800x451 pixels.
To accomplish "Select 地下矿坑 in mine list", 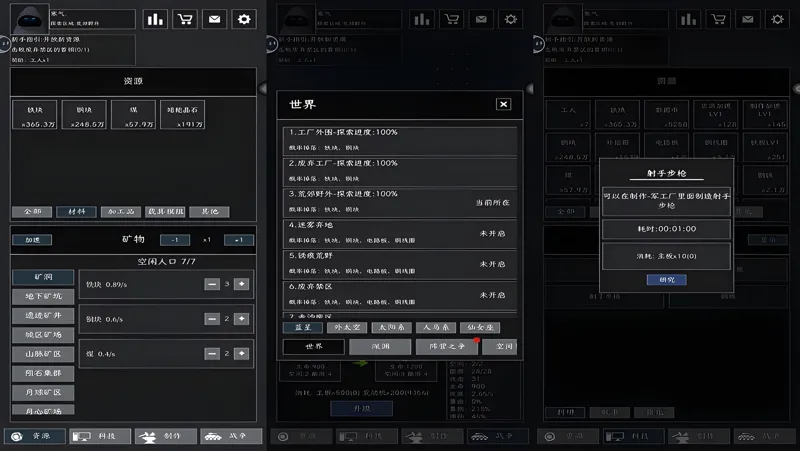I will tap(43, 296).
